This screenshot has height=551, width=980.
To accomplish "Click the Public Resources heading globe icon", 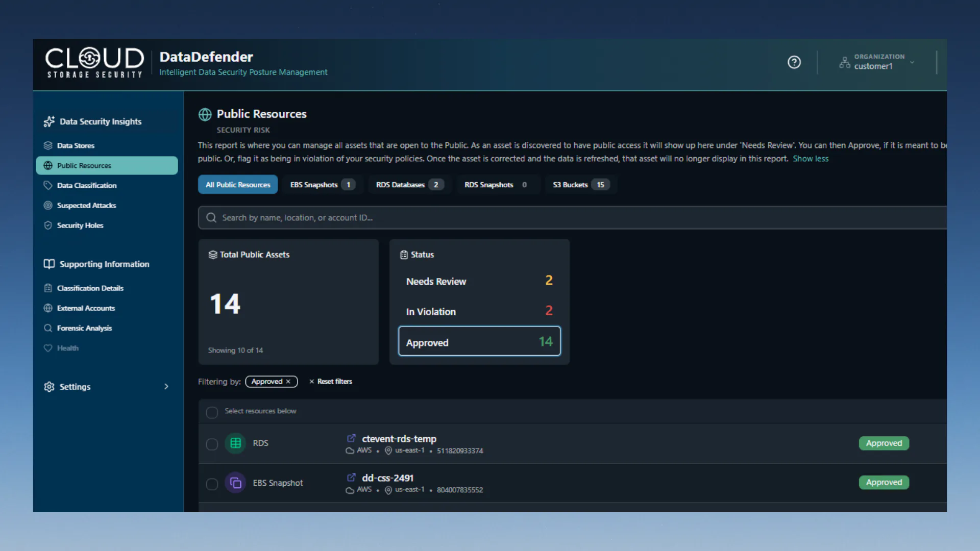I will 205,114.
